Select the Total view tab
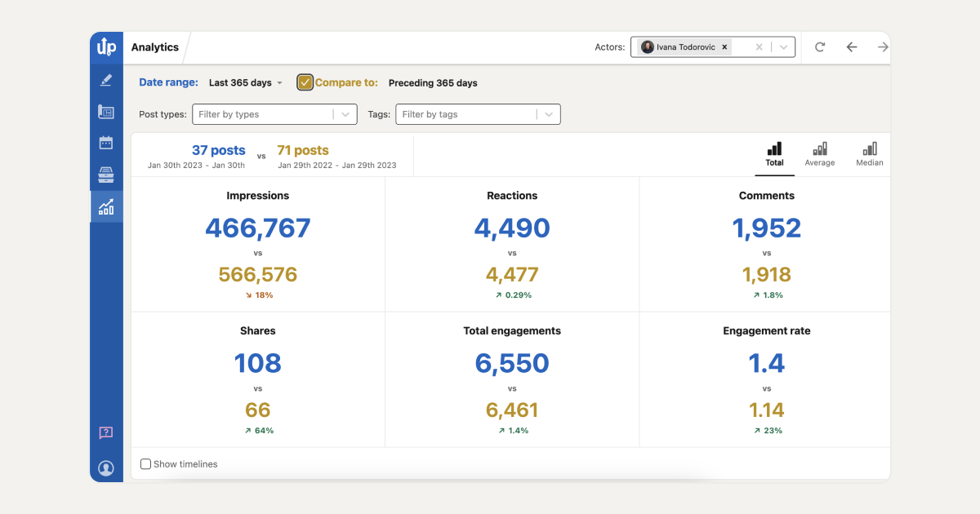Screen dimensions: 980x514 tap(774, 154)
